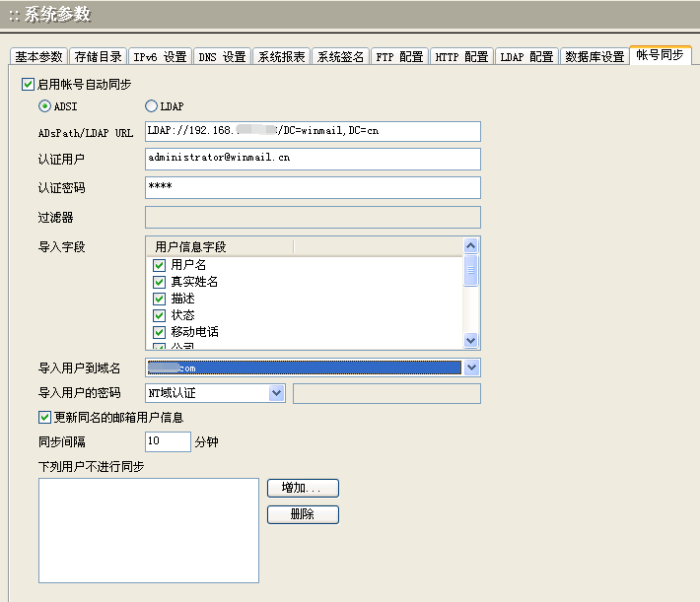Select the ADSI radio button
Screen dimensions: 700x602
coord(44,106)
